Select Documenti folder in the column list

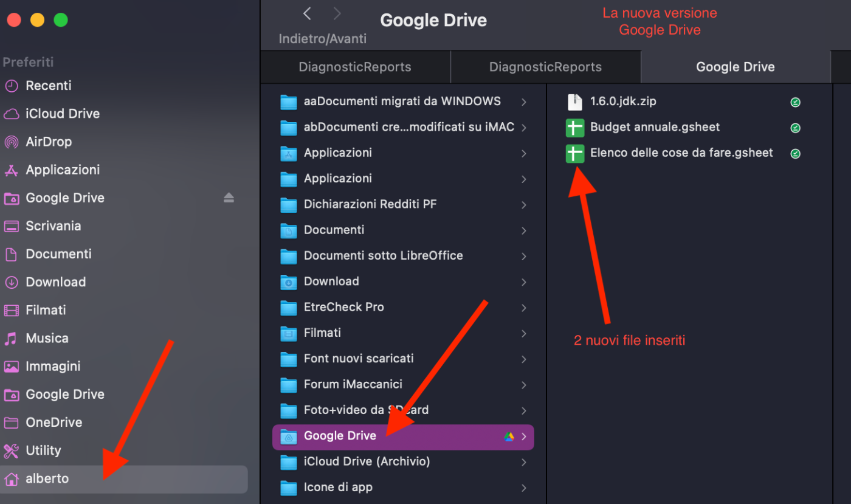(403, 230)
